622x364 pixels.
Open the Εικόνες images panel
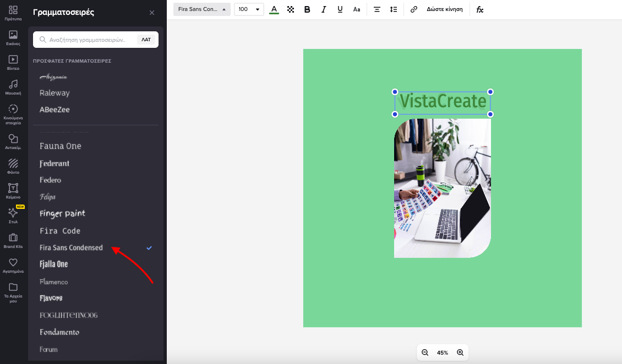coord(13,38)
